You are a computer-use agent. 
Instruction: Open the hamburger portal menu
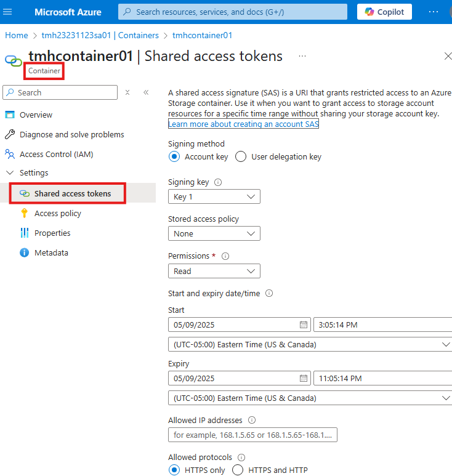7,12
